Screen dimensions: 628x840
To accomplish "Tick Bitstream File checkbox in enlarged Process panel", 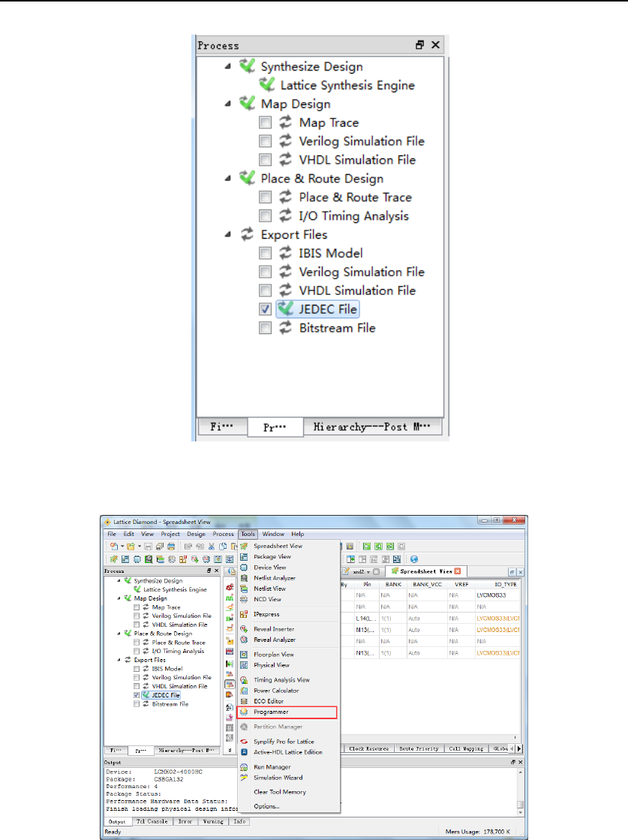I will 265,328.
